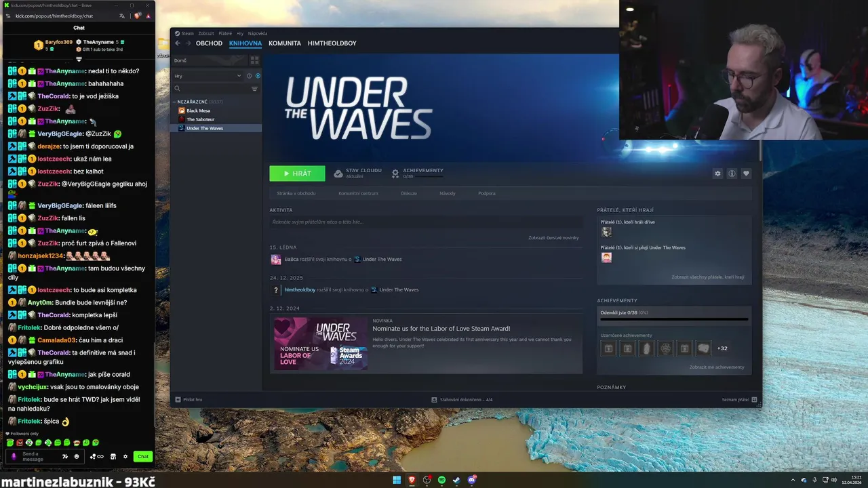868x488 pixels.
Task: Open Stránka v obchodu link
Action: [296, 193]
